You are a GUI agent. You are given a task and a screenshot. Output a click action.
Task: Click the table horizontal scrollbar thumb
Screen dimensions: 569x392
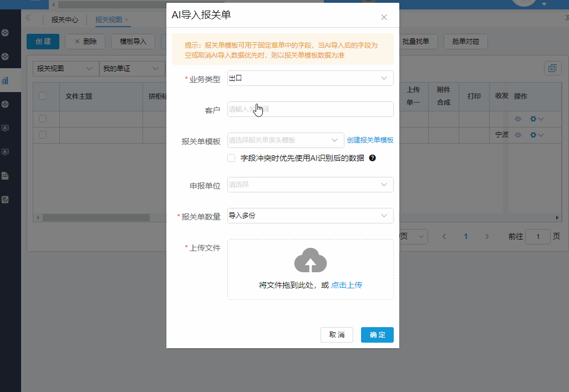tap(96, 217)
